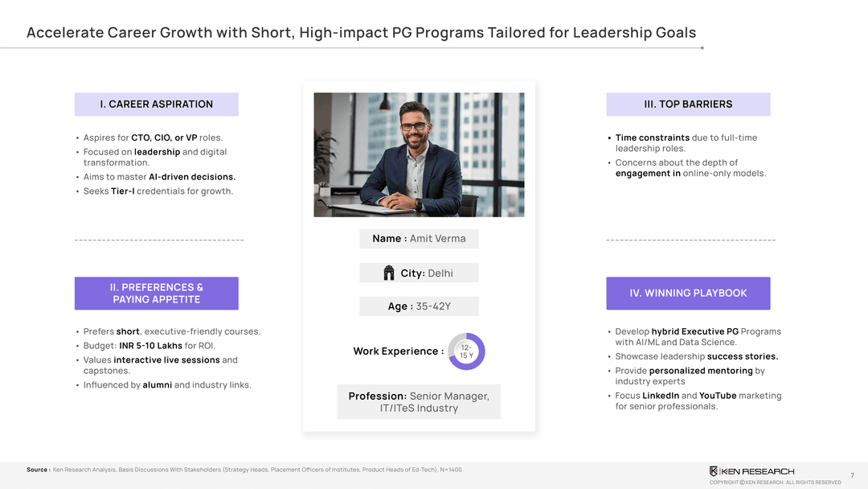
Task: Click the Source citation text
Action: tap(244, 470)
